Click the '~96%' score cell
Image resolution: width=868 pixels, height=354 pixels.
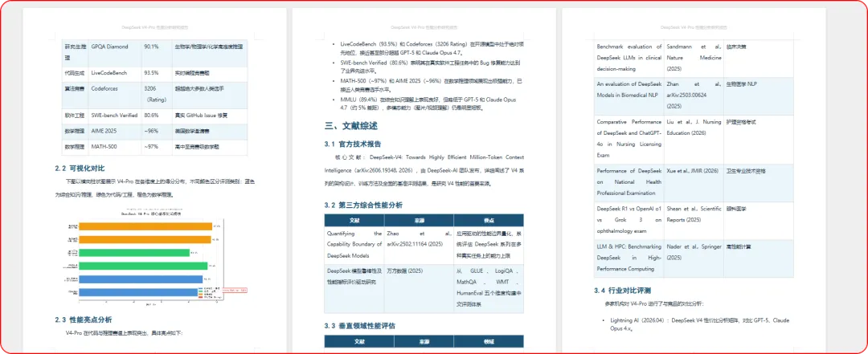(157, 132)
